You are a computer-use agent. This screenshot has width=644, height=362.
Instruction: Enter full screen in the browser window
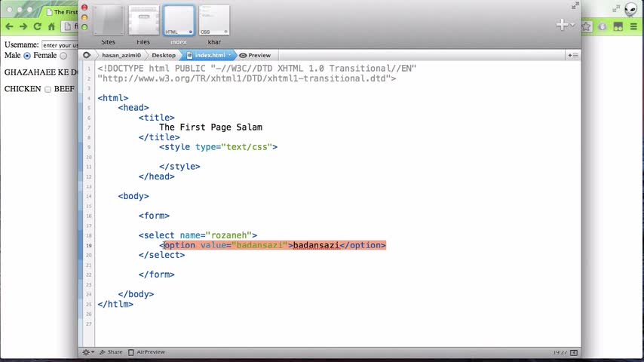point(616,8)
